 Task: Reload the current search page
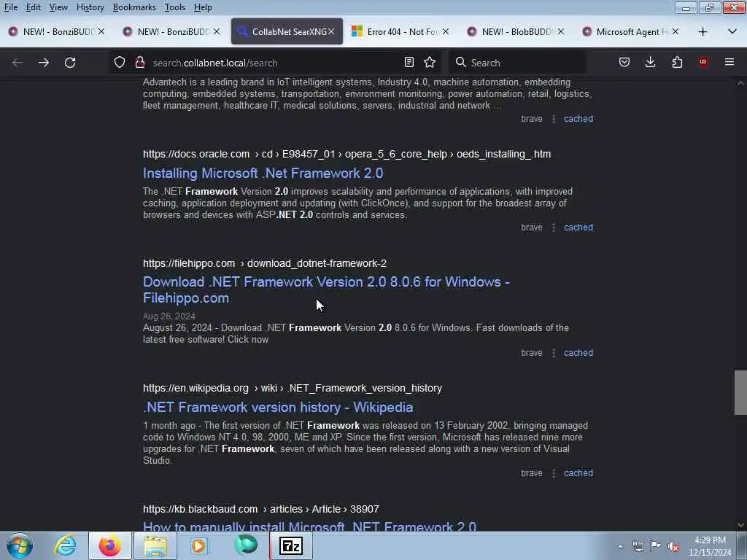(x=70, y=63)
